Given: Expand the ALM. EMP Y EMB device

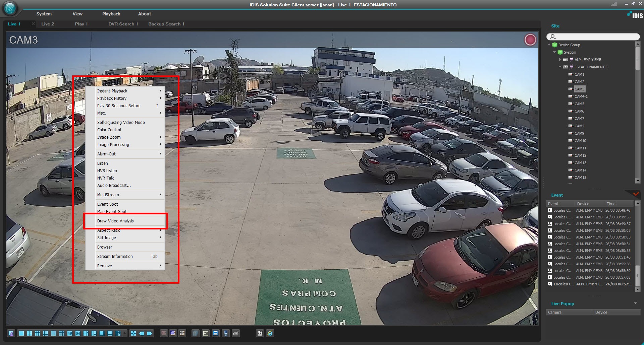Looking at the screenshot, I should [560, 60].
